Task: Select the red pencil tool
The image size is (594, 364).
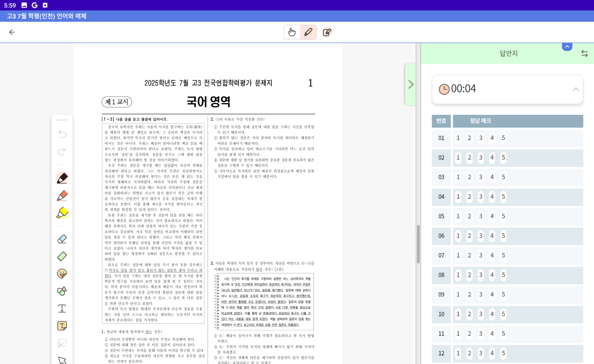Action: tap(62, 195)
